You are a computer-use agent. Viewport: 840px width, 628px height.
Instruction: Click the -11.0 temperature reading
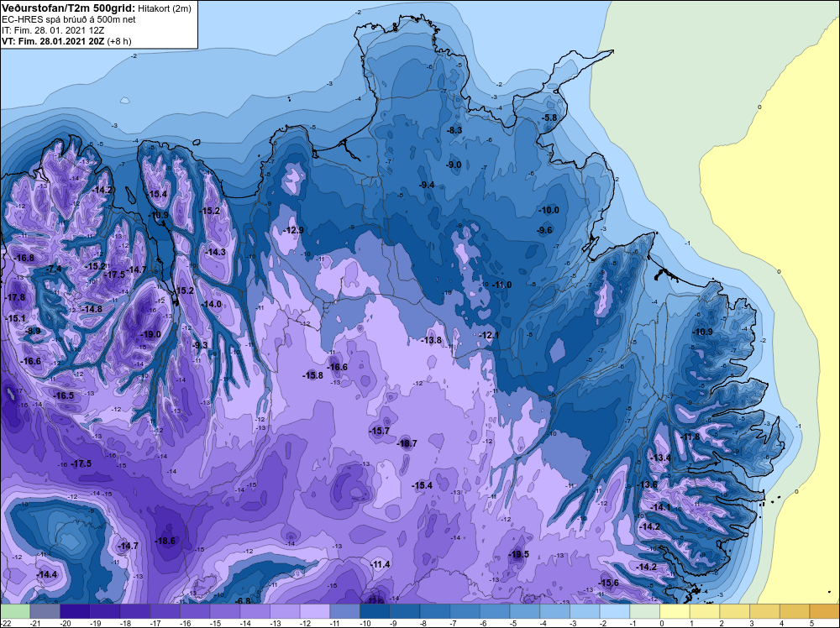tap(501, 285)
